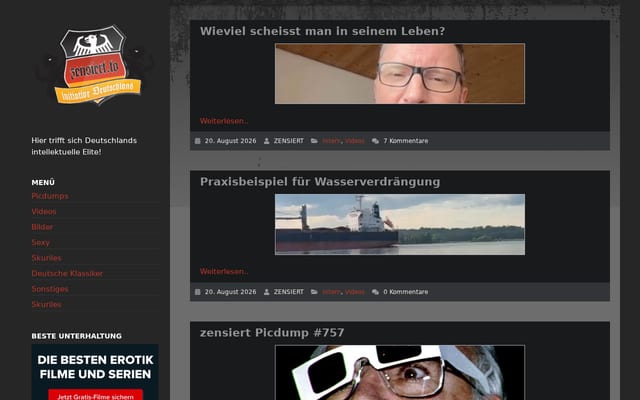The width and height of the screenshot is (640, 400).
Task: Click thumbnail of man with glasses
Action: [400, 73]
